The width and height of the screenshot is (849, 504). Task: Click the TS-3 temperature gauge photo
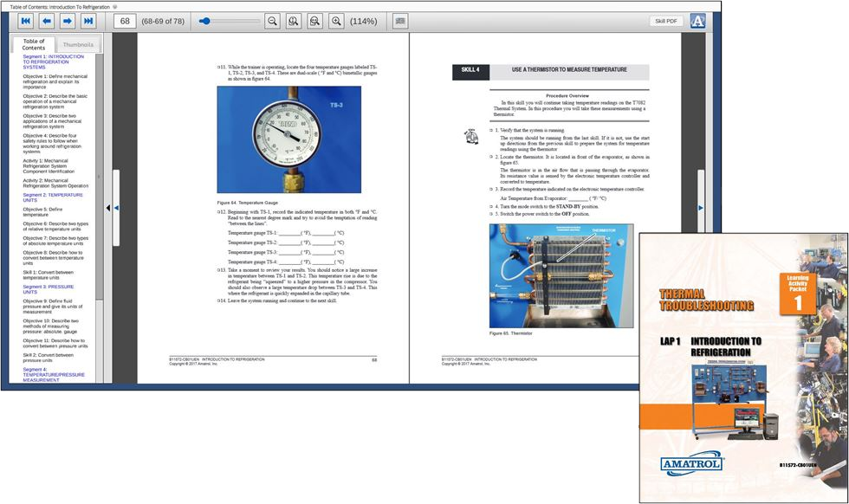click(x=289, y=139)
